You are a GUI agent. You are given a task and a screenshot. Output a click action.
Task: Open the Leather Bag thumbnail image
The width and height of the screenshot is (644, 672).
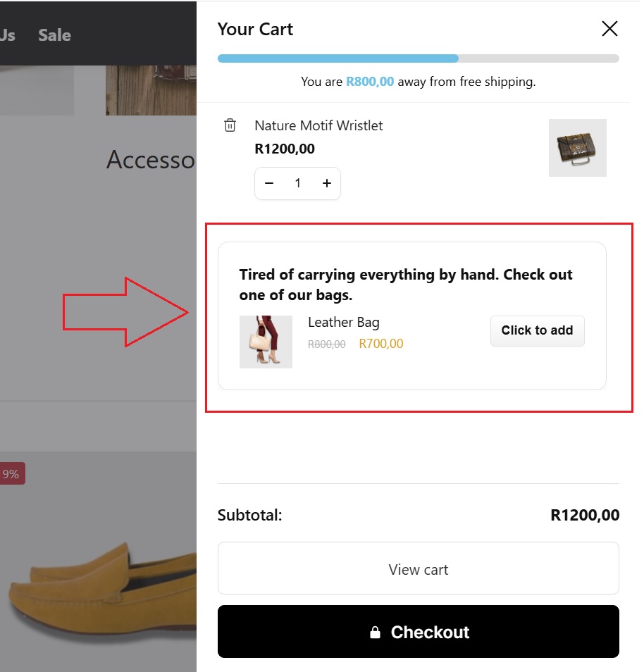(x=266, y=342)
